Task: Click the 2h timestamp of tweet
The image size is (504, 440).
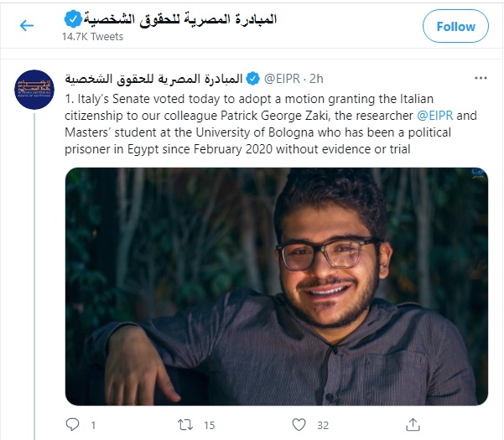Action: pos(316,79)
